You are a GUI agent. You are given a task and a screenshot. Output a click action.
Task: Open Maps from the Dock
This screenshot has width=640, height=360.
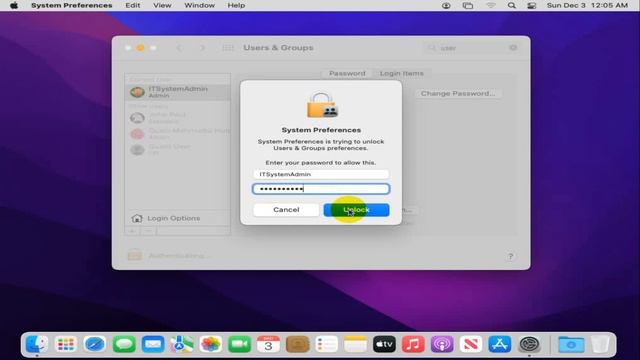182,344
